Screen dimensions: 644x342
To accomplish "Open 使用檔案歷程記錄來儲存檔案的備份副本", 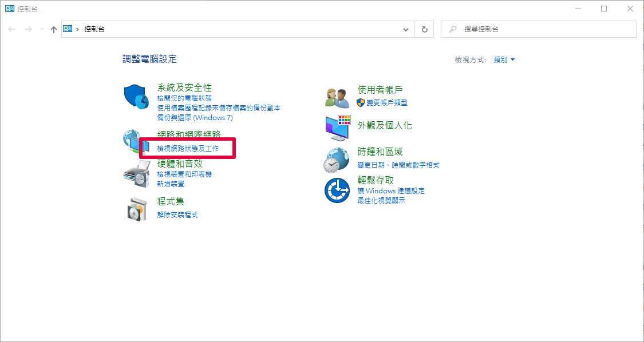I will click(x=219, y=108).
